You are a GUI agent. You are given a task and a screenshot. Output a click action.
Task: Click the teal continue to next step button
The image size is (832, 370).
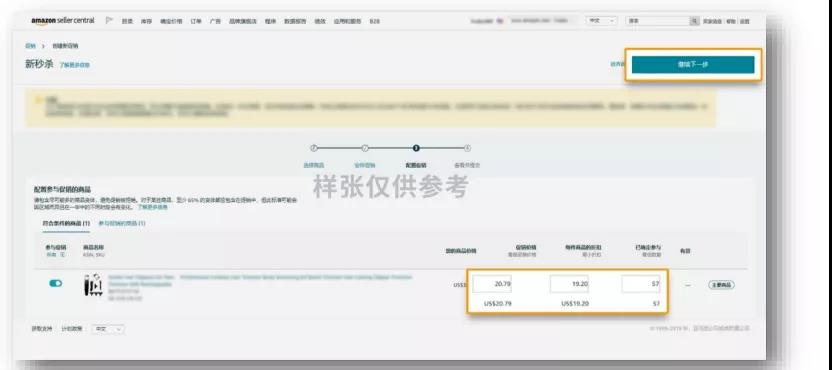tap(693, 64)
